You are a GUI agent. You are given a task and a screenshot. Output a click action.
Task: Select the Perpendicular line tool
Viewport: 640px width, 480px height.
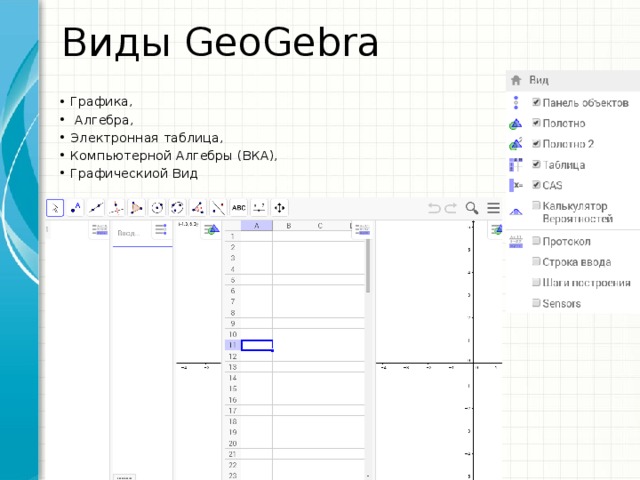pos(116,208)
